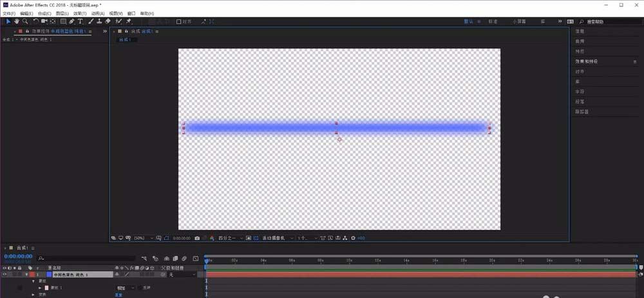Open the 效果(T) menu
The width and height of the screenshot is (644, 298).
[x=79, y=13]
